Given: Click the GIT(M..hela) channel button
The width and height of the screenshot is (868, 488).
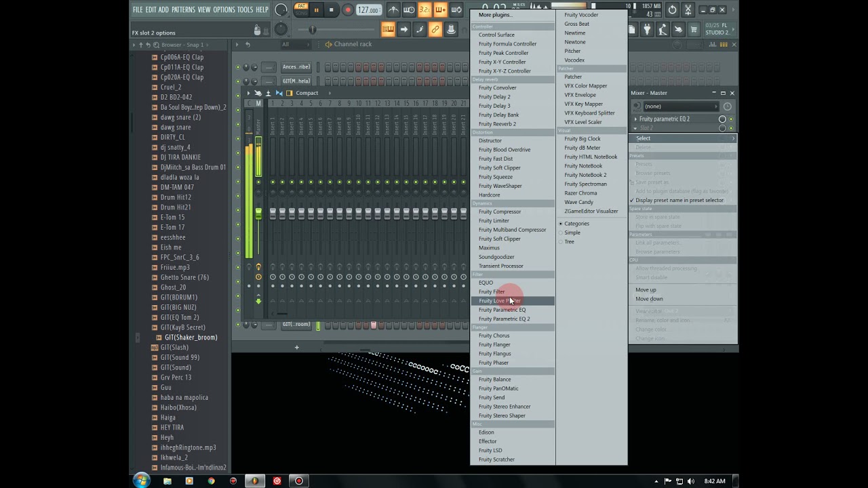Looking at the screenshot, I should pyautogui.click(x=296, y=81).
